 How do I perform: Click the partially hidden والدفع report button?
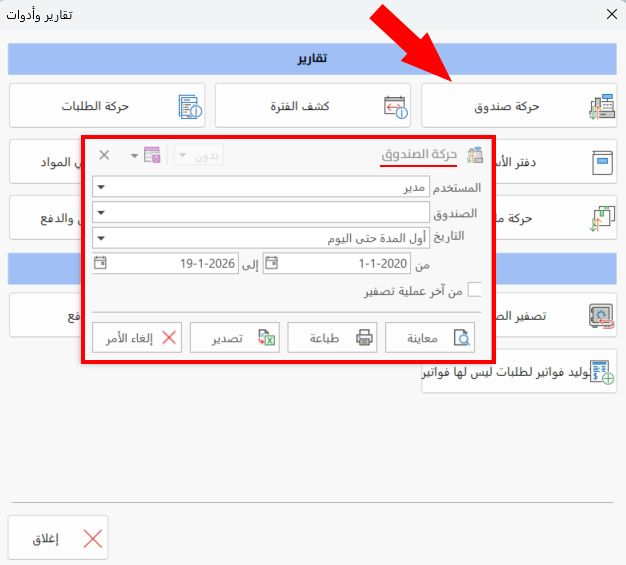click(46, 218)
